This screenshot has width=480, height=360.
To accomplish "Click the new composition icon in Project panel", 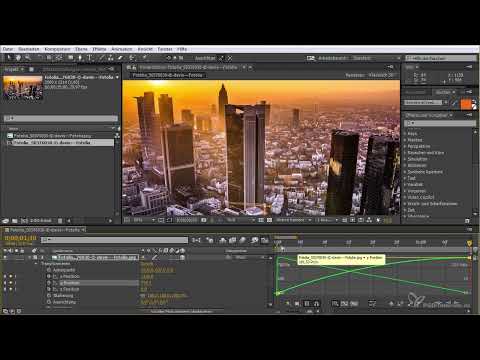I will [24, 221].
